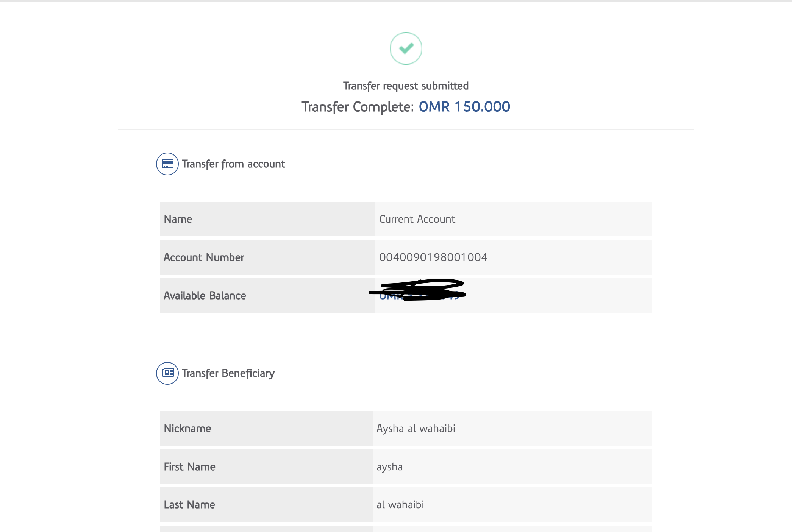The height and width of the screenshot is (532, 792).
Task: Click the Last Name label
Action: pyautogui.click(x=189, y=505)
